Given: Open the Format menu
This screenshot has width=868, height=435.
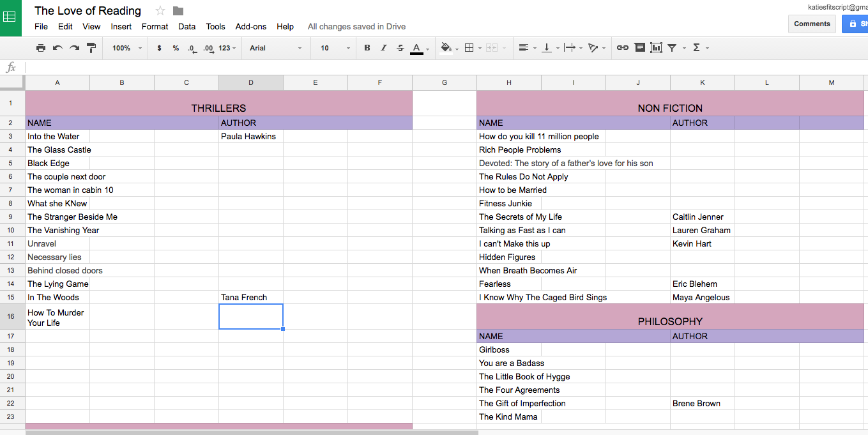Looking at the screenshot, I should [x=155, y=26].
